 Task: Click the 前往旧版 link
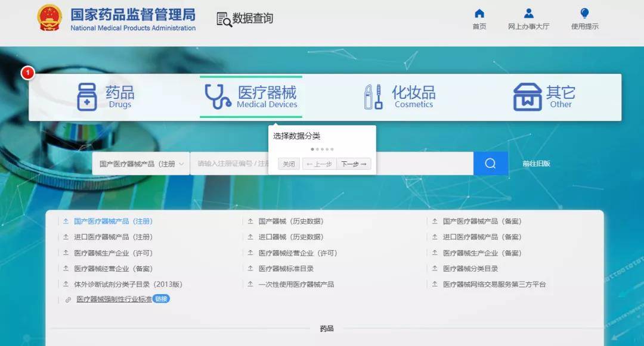tap(536, 164)
